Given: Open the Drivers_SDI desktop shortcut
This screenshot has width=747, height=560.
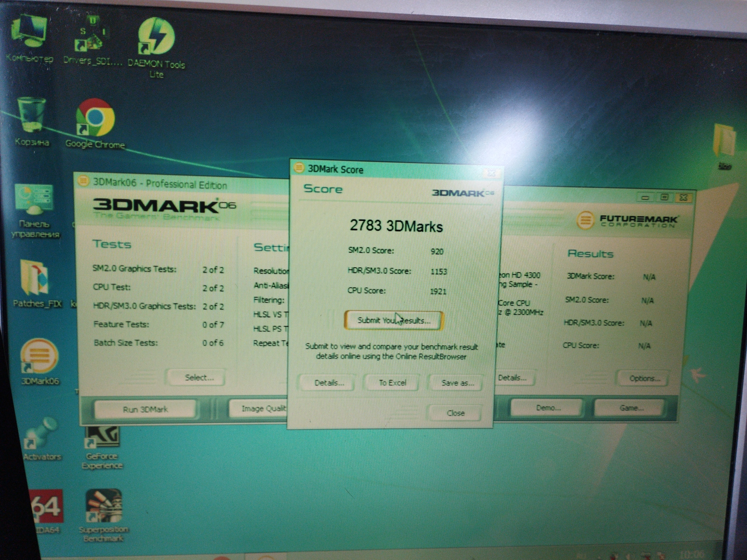Looking at the screenshot, I should [x=92, y=41].
